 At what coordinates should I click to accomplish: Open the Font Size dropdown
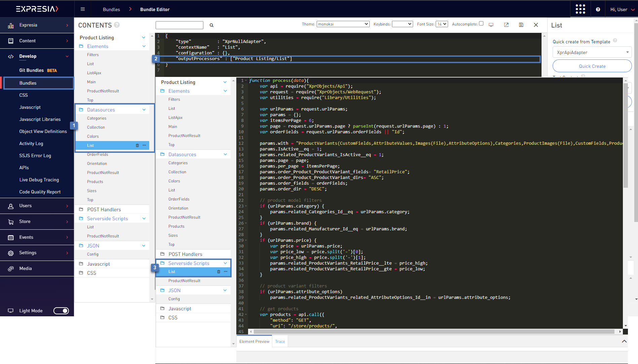point(442,24)
